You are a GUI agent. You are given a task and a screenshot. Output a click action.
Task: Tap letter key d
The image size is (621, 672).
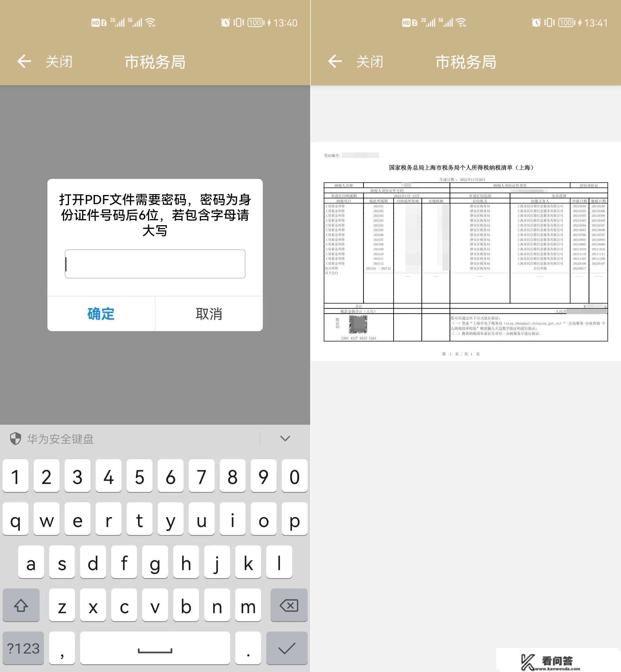coord(93,562)
